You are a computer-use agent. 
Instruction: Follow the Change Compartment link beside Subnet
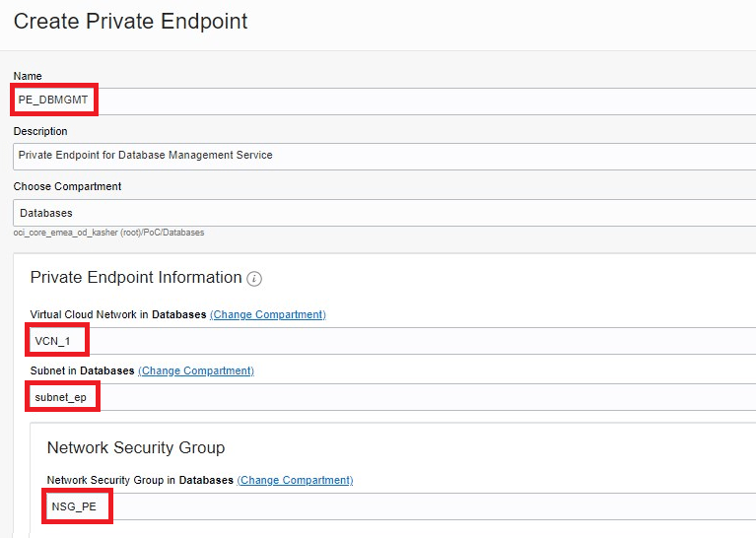point(196,370)
